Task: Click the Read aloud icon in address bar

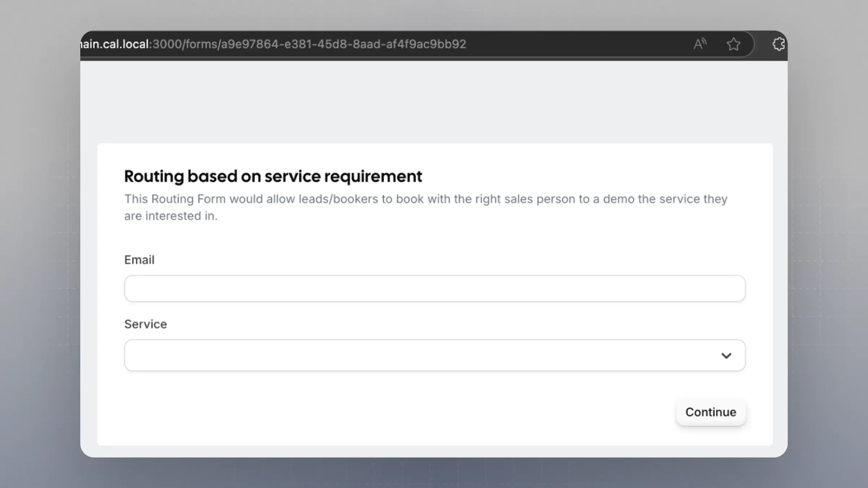Action: click(x=700, y=44)
